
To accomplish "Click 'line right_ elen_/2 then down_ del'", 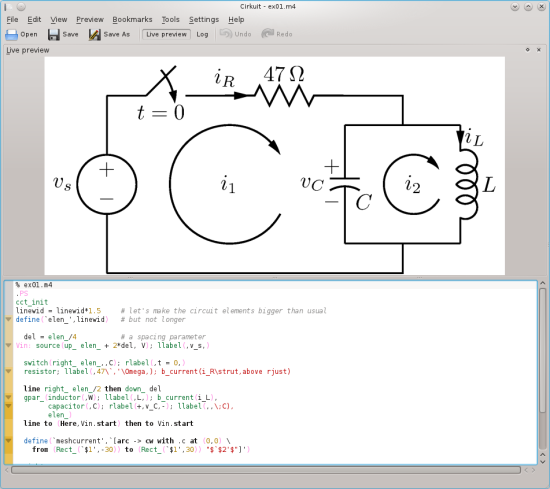I will tap(92, 389).
